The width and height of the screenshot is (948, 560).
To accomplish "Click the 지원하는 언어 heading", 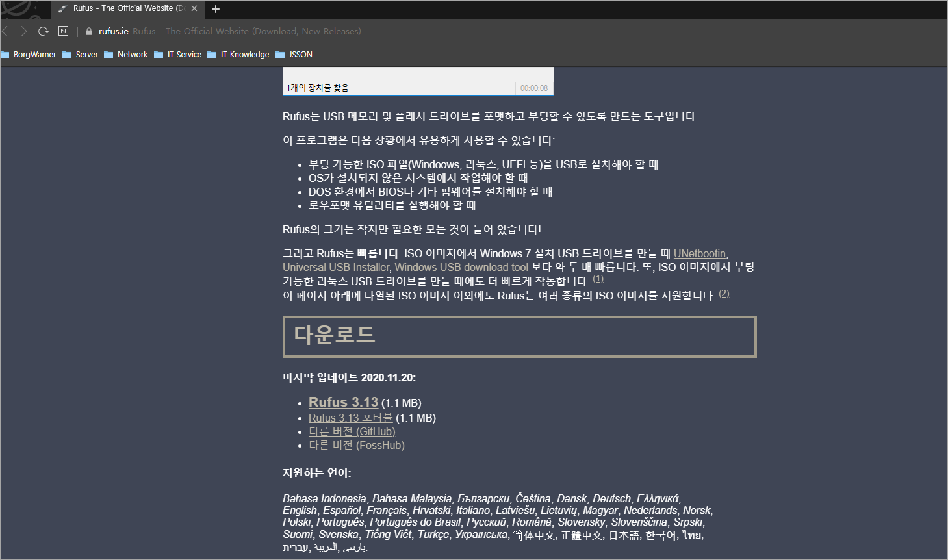I will 317,473.
